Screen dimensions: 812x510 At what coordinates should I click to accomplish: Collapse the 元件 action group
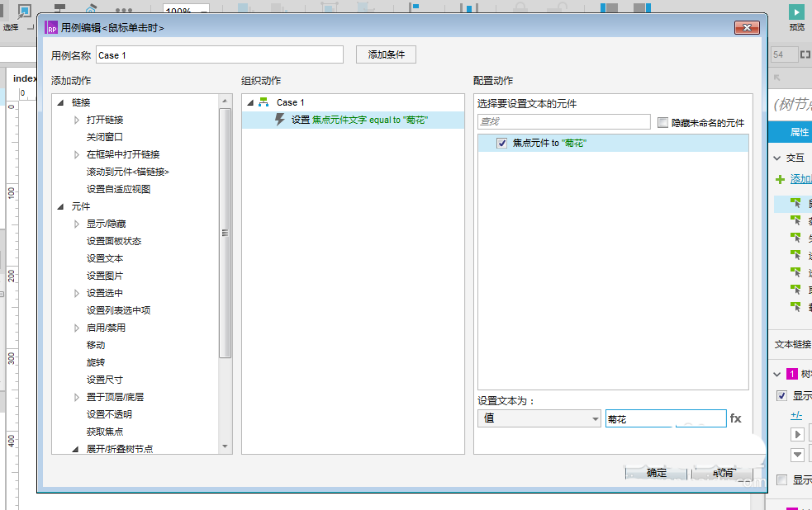click(x=60, y=206)
